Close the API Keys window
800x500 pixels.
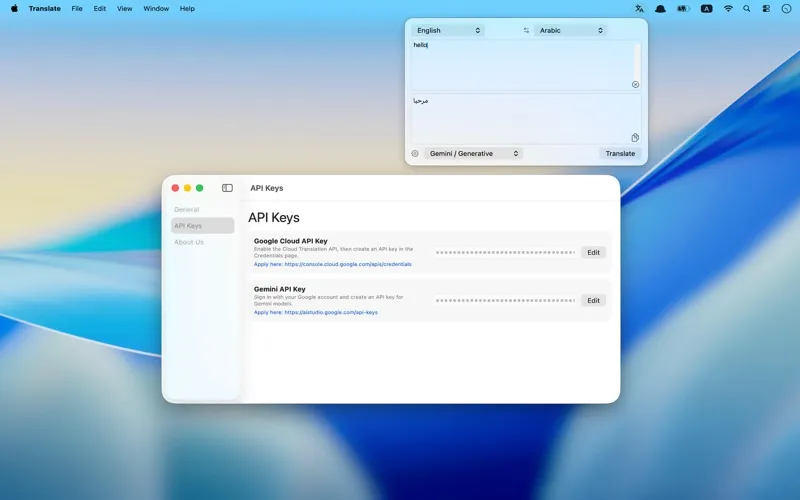click(176, 188)
